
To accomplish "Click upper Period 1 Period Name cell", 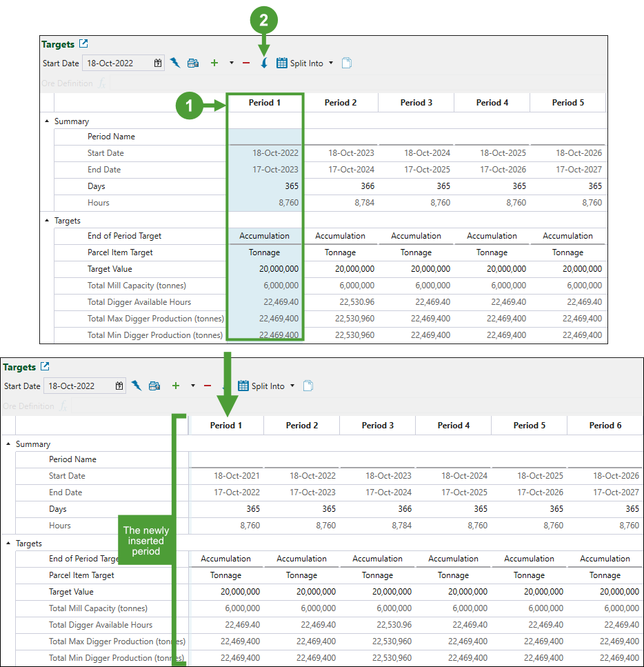I will (x=264, y=137).
